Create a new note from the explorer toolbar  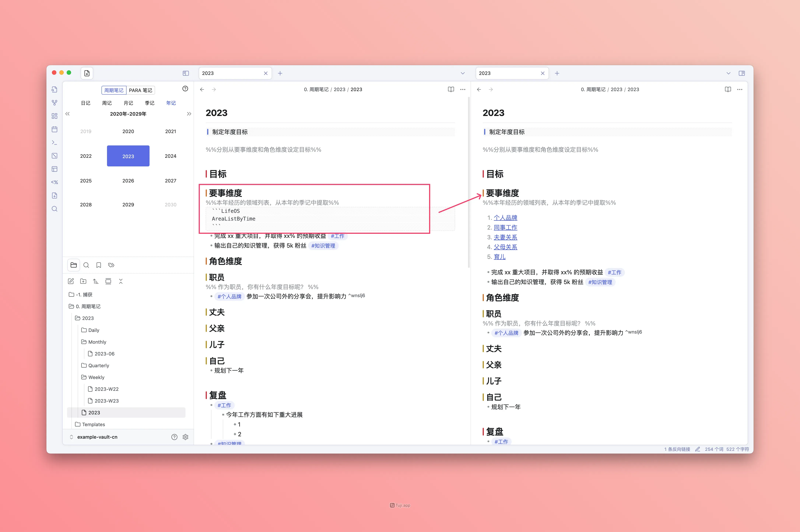click(71, 281)
